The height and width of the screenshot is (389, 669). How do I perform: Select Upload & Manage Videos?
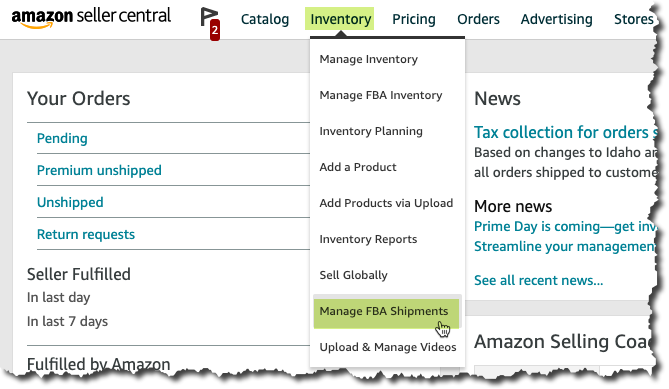coord(388,347)
